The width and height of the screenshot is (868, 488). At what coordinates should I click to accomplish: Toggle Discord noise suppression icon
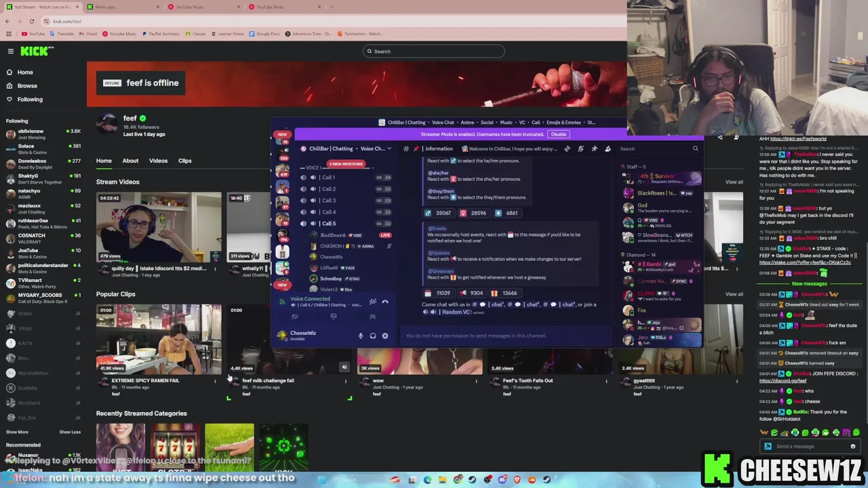click(x=372, y=302)
